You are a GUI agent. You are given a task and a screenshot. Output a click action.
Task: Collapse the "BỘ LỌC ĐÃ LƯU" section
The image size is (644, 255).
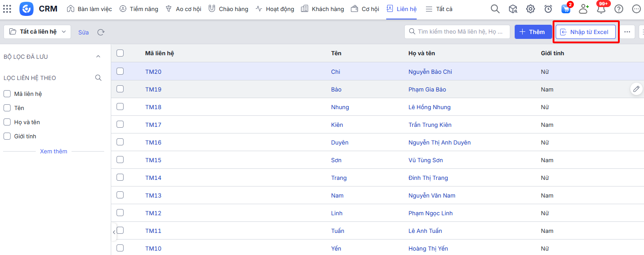pos(98,57)
